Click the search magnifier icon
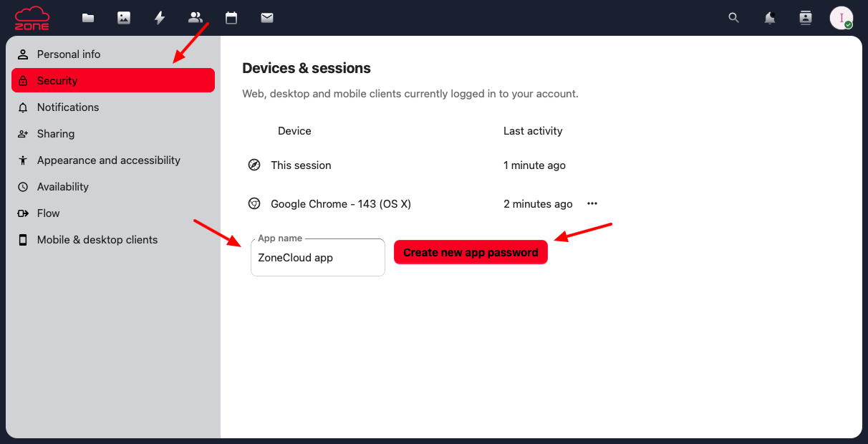 733,18
